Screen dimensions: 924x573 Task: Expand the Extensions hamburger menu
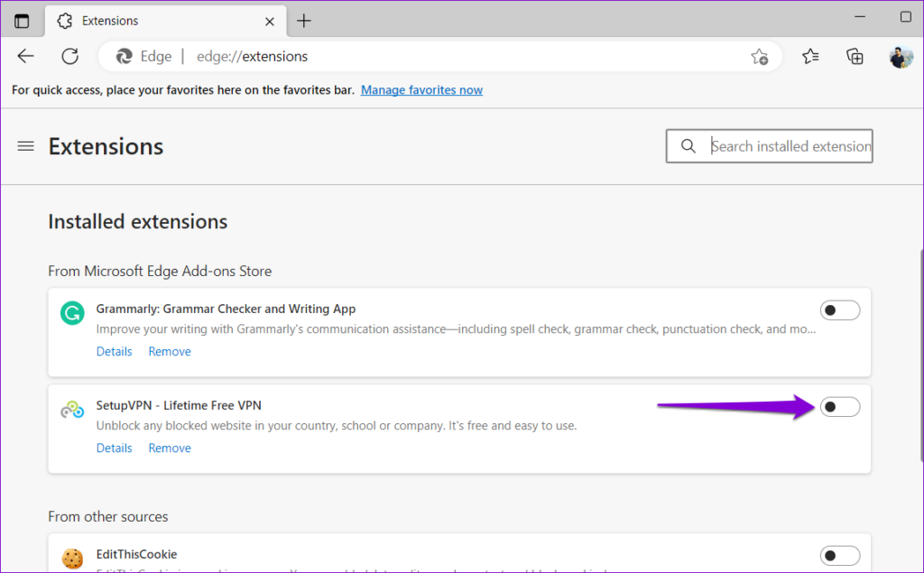26,146
